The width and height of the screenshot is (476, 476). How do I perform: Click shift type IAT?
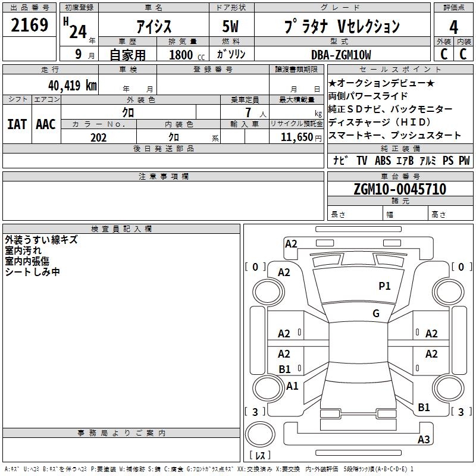tap(17, 124)
